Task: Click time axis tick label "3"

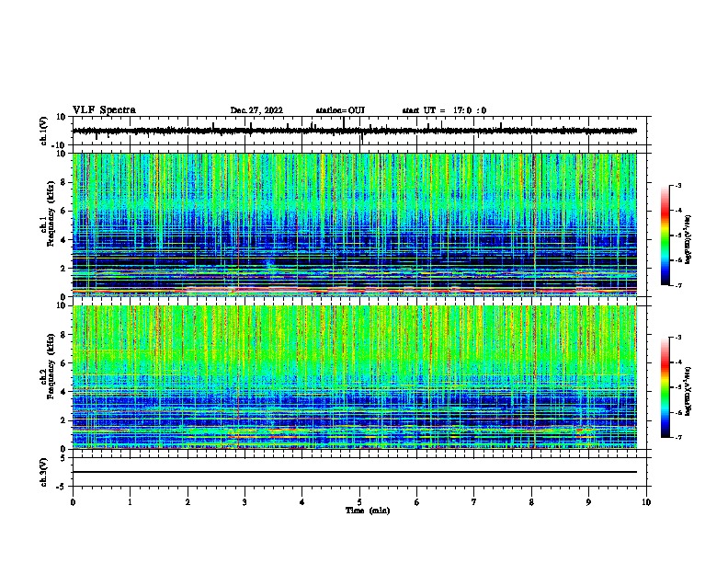Action: [x=245, y=502]
